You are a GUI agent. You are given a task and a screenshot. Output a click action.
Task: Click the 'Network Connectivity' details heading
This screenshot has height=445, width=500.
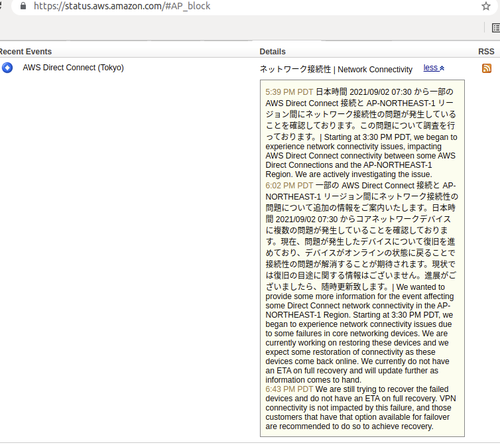pyautogui.click(x=336, y=69)
